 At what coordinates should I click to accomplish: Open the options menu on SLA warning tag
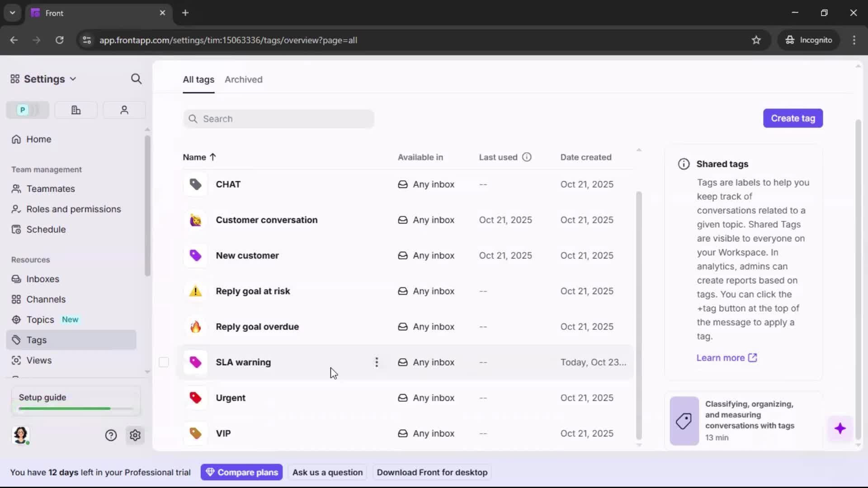[x=377, y=362]
